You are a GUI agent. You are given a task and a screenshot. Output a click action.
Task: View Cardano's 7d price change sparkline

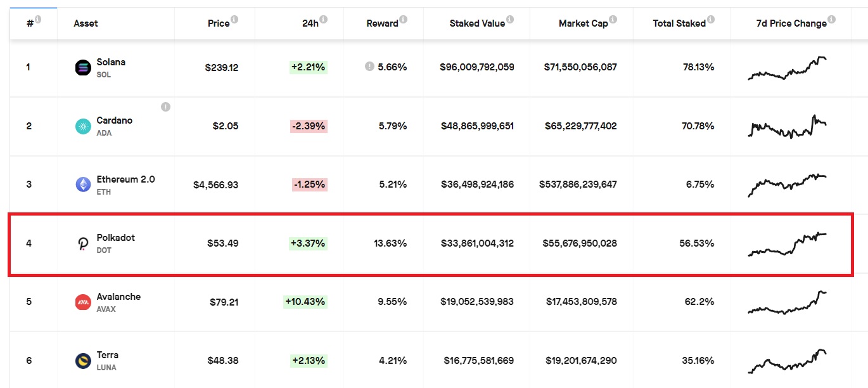pos(788,126)
